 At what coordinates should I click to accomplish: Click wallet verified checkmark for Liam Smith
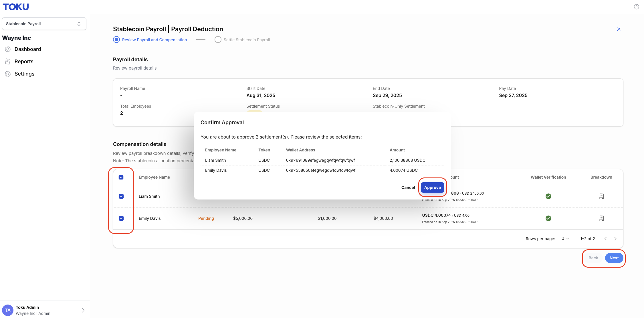point(548,196)
